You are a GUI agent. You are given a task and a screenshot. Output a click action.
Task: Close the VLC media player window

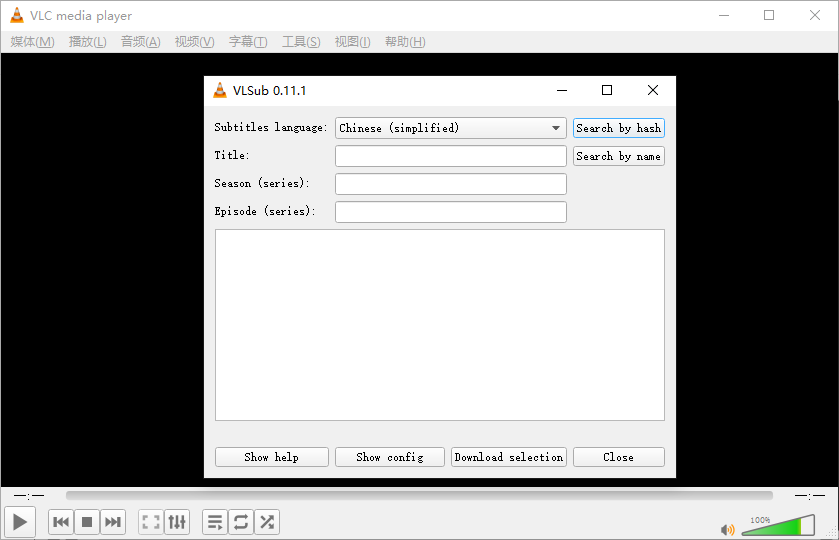815,16
